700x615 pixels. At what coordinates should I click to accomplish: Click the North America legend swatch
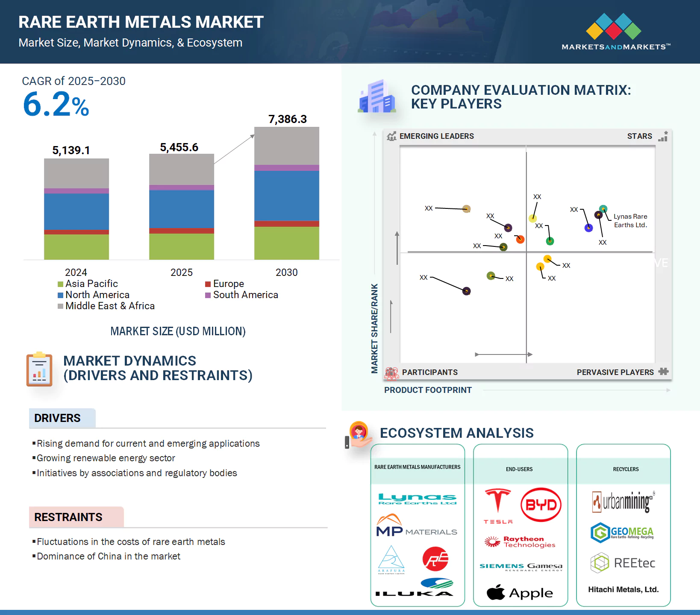61,295
